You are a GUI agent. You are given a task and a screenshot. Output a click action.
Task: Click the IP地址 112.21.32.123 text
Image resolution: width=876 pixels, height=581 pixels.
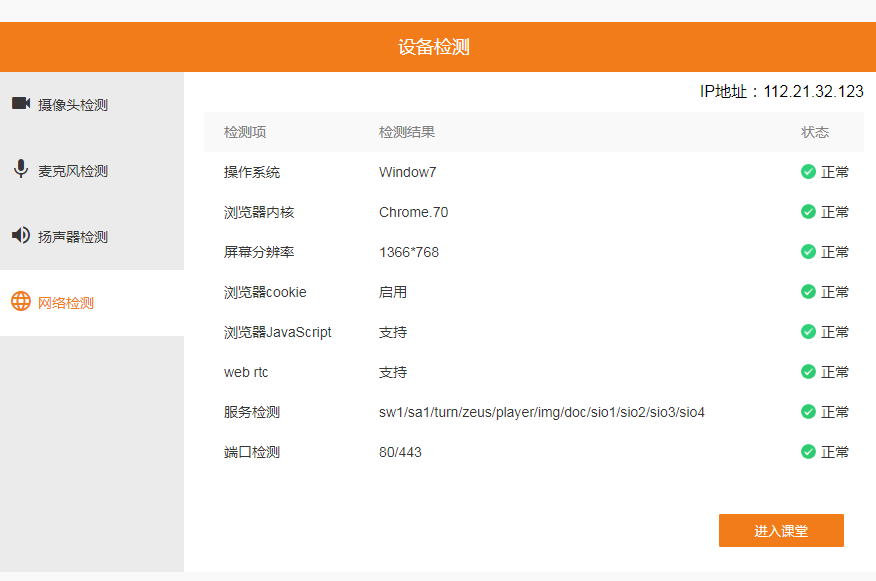point(781,92)
